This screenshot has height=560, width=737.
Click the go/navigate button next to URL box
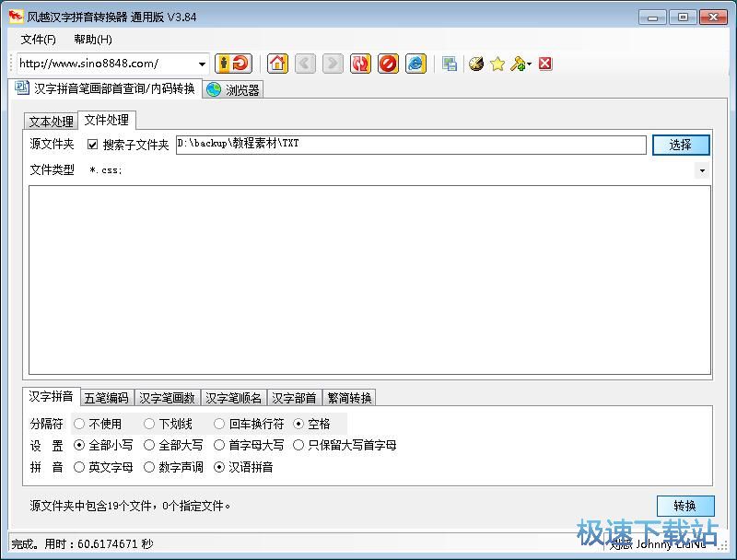[234, 64]
